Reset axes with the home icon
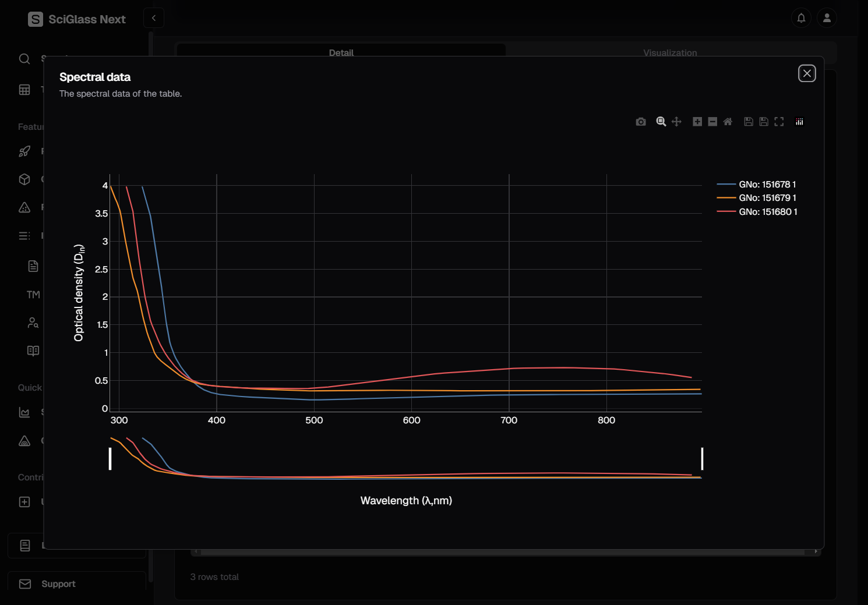The image size is (868, 605). [x=728, y=122]
